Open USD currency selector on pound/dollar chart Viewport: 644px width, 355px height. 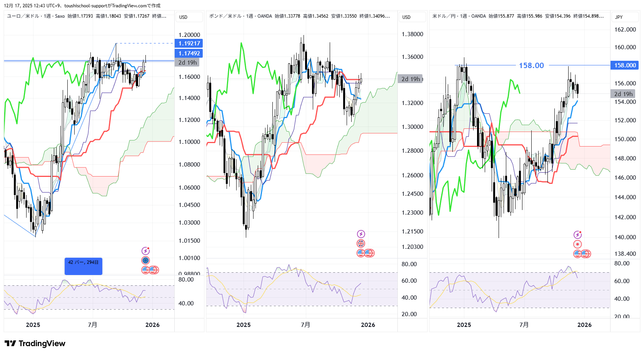[412, 17]
